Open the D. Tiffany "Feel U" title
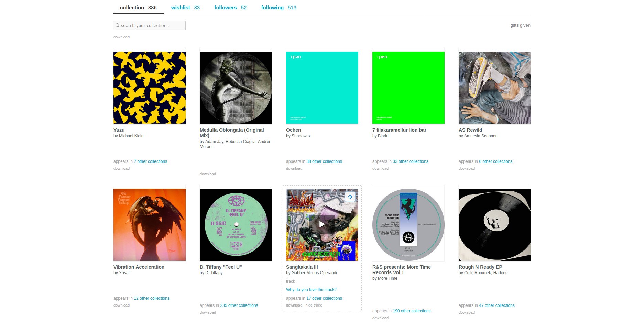644x323 pixels. coord(221,267)
